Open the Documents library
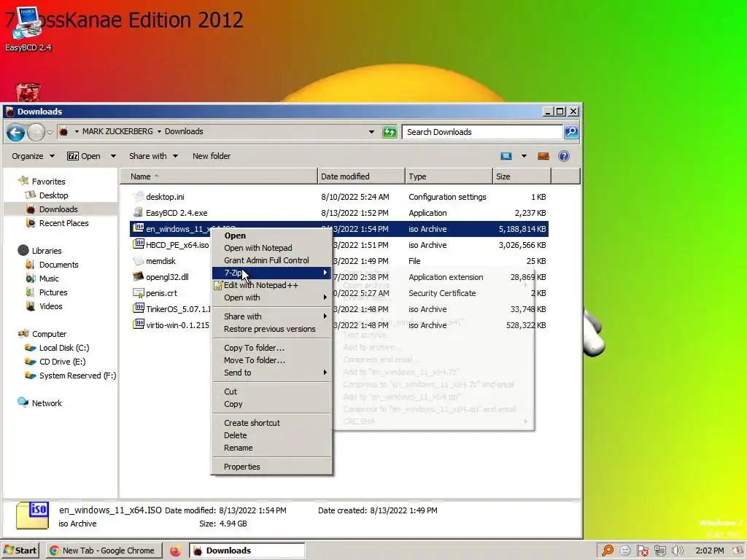The height and width of the screenshot is (560, 747). [58, 265]
